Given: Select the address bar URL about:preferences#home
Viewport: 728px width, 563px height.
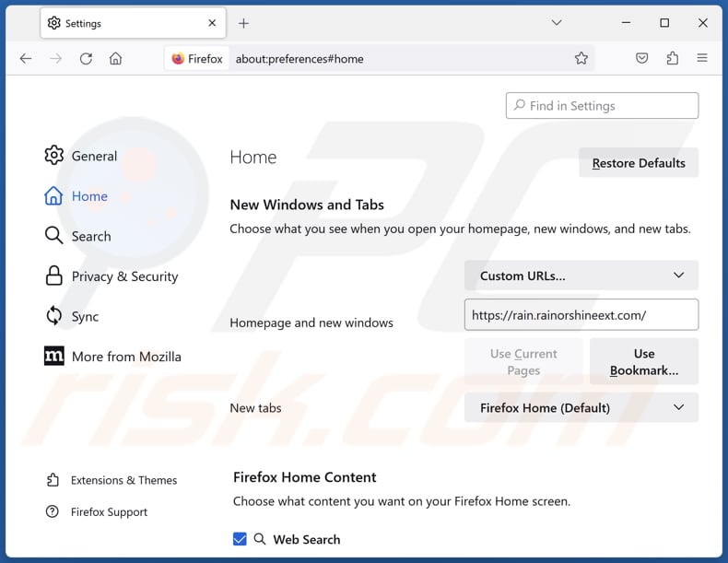Looking at the screenshot, I should [x=299, y=59].
